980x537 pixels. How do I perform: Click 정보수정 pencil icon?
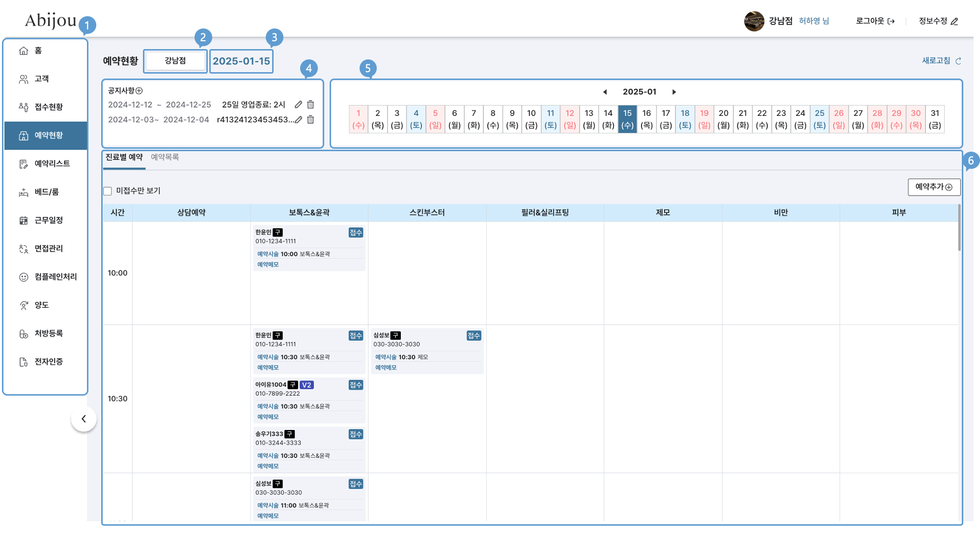[x=954, y=21]
